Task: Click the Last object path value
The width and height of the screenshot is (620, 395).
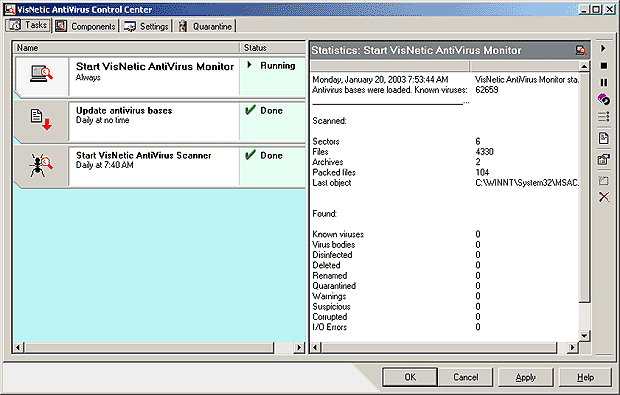Action: point(527,183)
